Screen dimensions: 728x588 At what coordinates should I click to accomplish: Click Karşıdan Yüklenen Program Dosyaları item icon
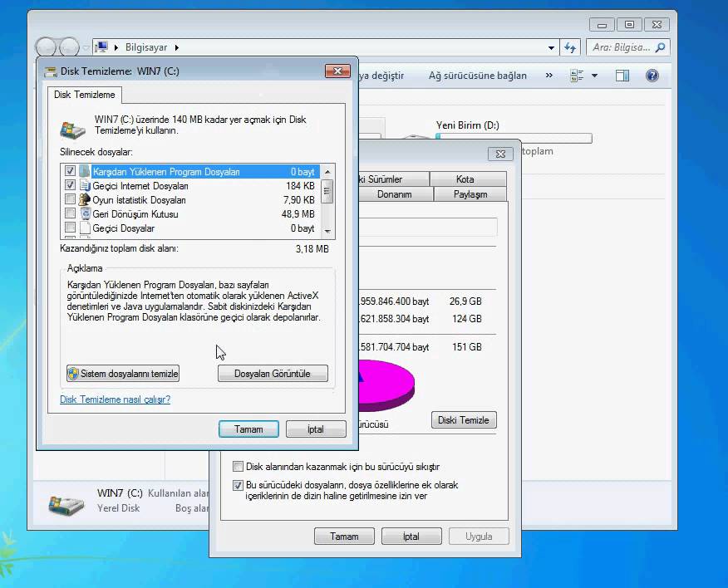85,171
